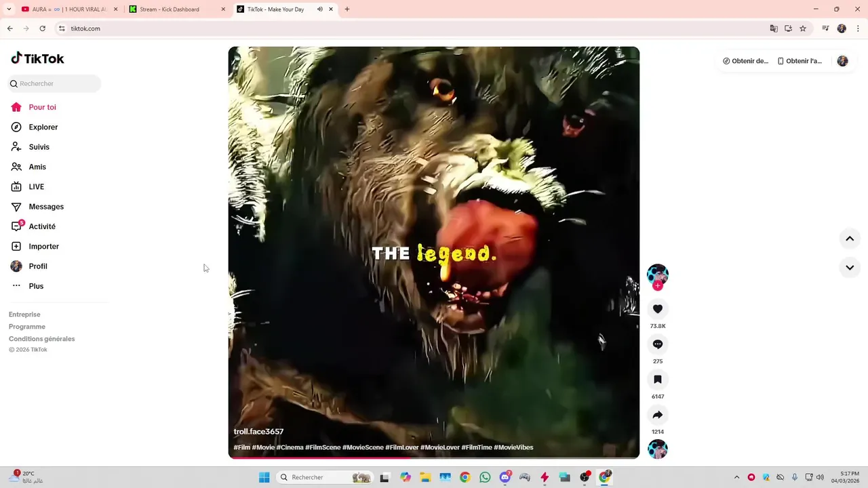This screenshot has height=488, width=868.
Task: Open Copilot from the taskbar
Action: [406, 477]
